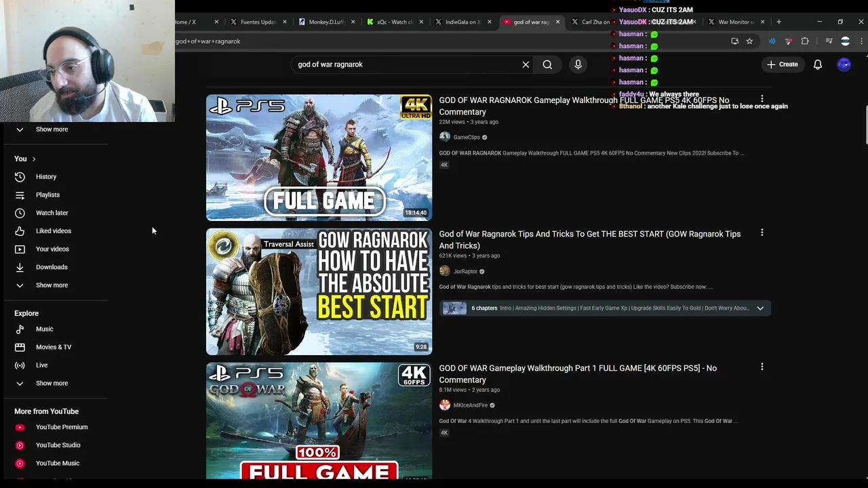
Task: Open the GOD OF WAR RAGNAROK Gameplay Walkthrough title
Action: click(584, 106)
